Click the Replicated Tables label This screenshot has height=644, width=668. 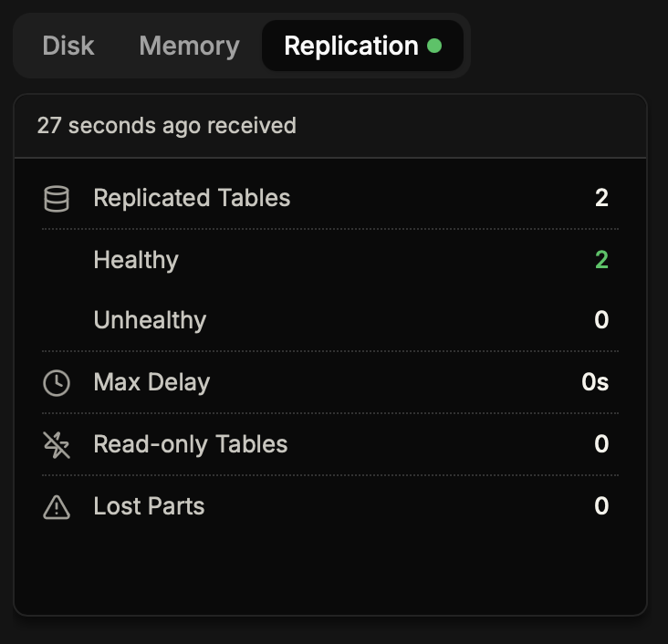192,198
